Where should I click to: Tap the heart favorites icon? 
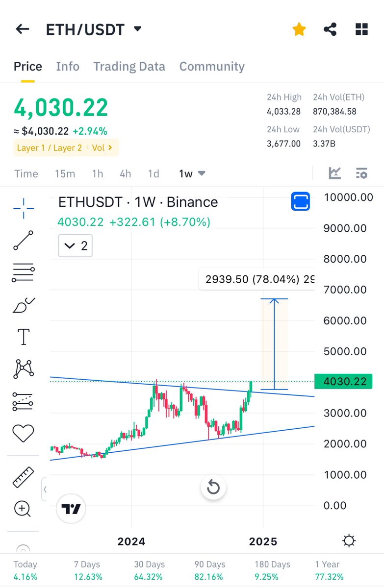point(23,433)
